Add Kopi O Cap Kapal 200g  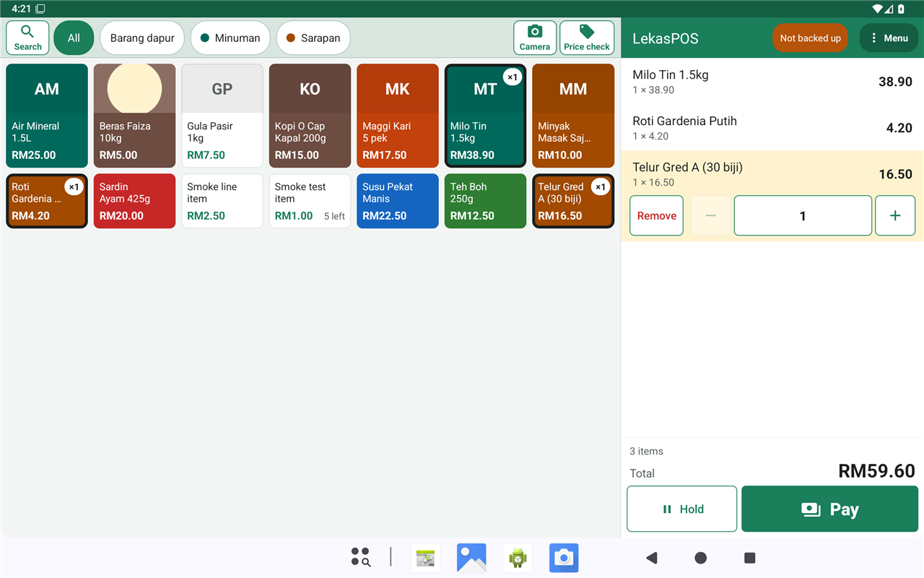(x=310, y=116)
